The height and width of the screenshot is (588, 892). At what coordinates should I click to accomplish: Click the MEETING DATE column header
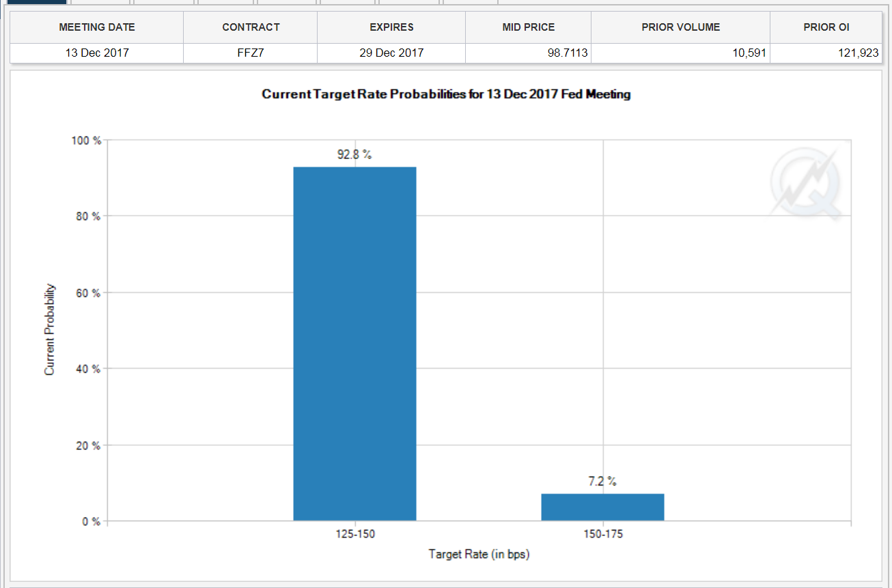point(97,27)
